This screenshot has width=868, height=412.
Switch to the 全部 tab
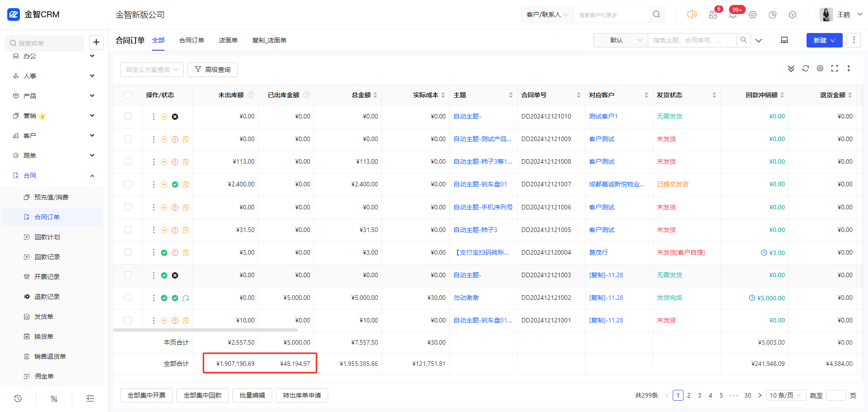tap(158, 40)
